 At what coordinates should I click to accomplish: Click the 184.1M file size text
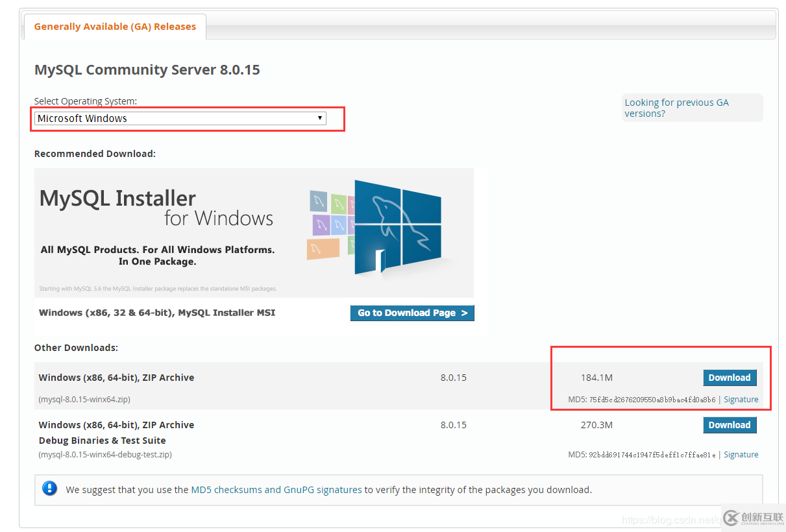[x=596, y=378]
